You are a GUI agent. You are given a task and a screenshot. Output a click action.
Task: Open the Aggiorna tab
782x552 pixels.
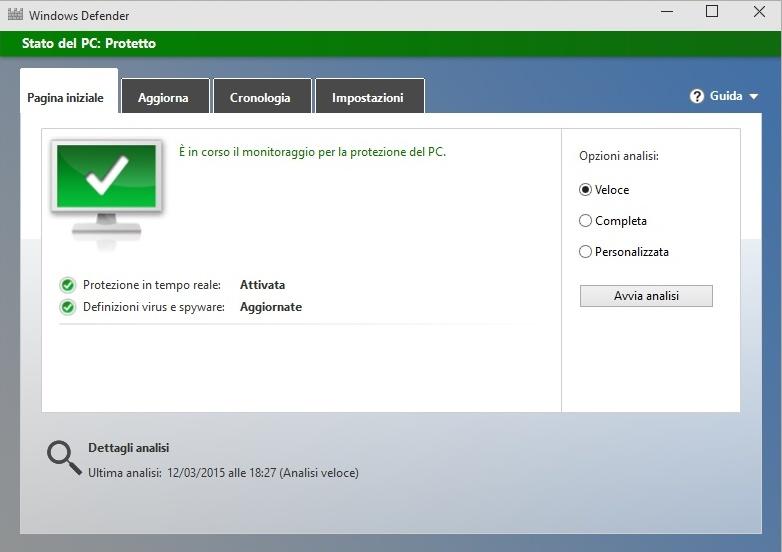click(x=166, y=96)
